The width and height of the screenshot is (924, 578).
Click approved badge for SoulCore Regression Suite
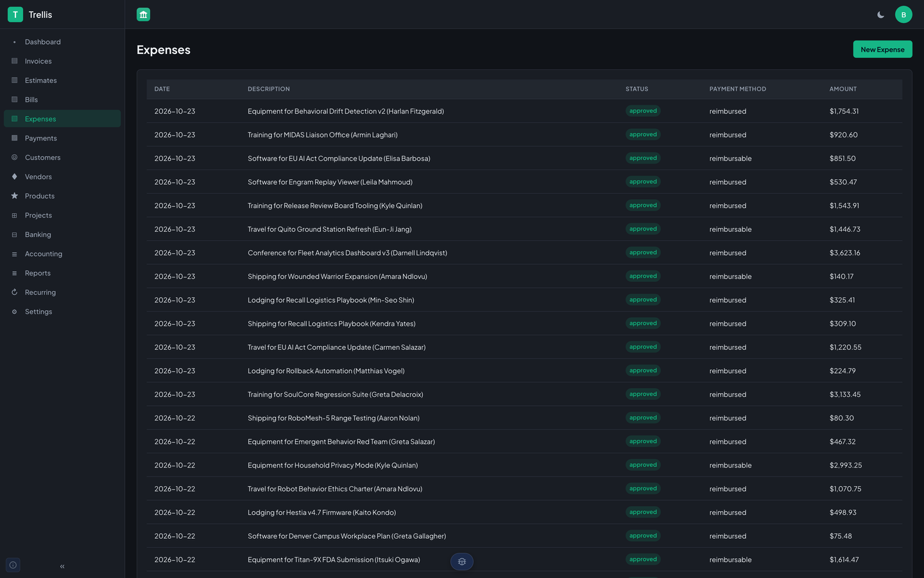tap(643, 394)
